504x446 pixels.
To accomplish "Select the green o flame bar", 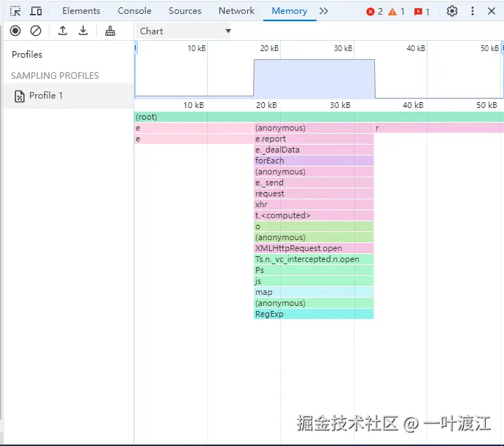I will [314, 226].
